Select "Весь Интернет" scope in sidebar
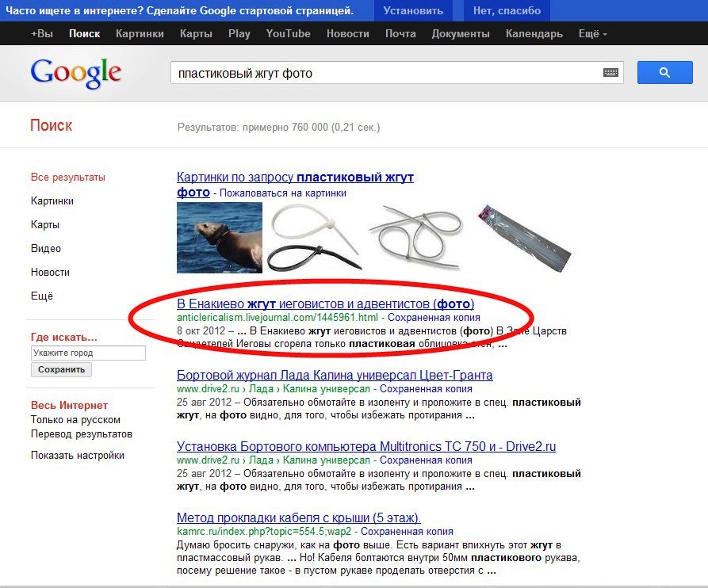The height and width of the screenshot is (588, 708). tap(69, 405)
